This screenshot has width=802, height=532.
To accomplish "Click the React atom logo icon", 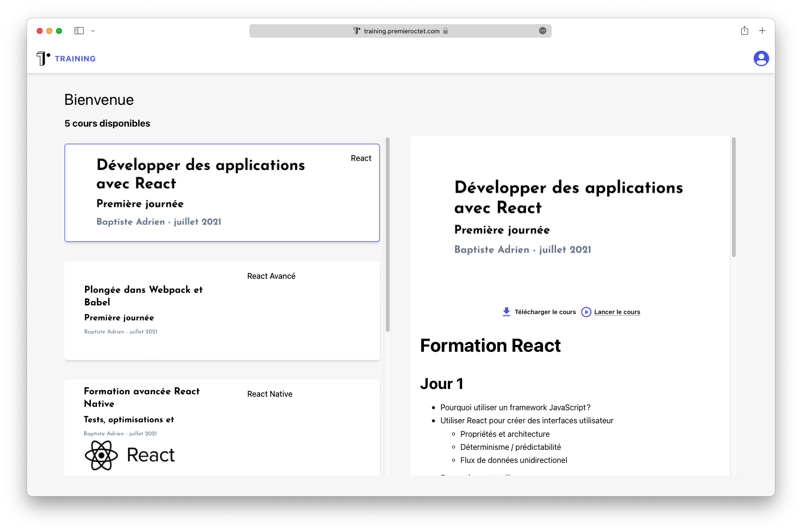I will pos(101,455).
